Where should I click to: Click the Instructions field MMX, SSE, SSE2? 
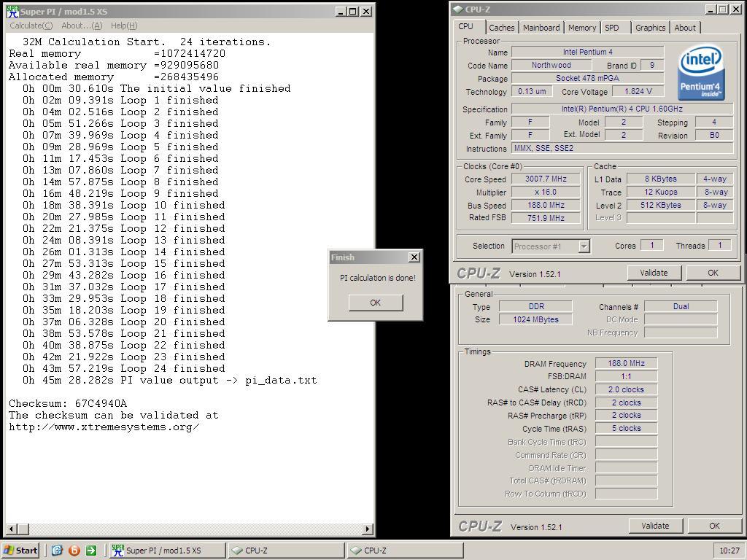click(622, 148)
